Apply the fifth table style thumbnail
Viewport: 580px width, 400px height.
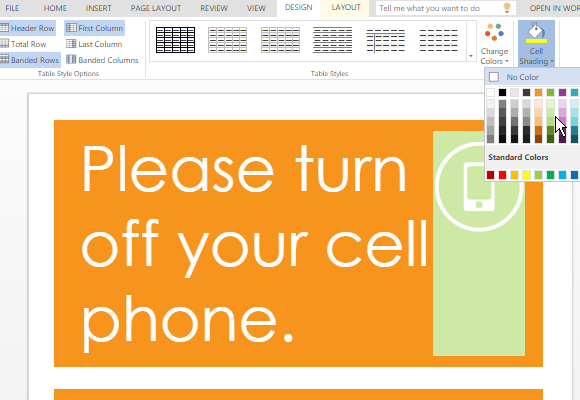coord(385,40)
